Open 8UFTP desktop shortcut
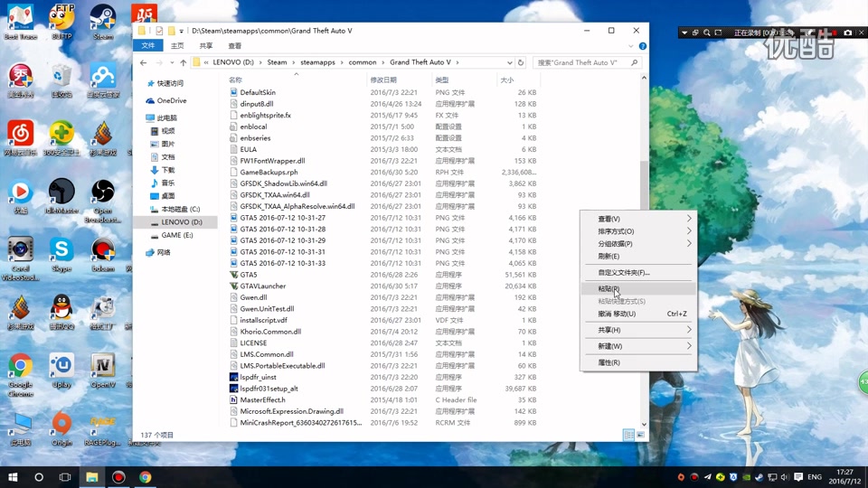 coord(61,22)
